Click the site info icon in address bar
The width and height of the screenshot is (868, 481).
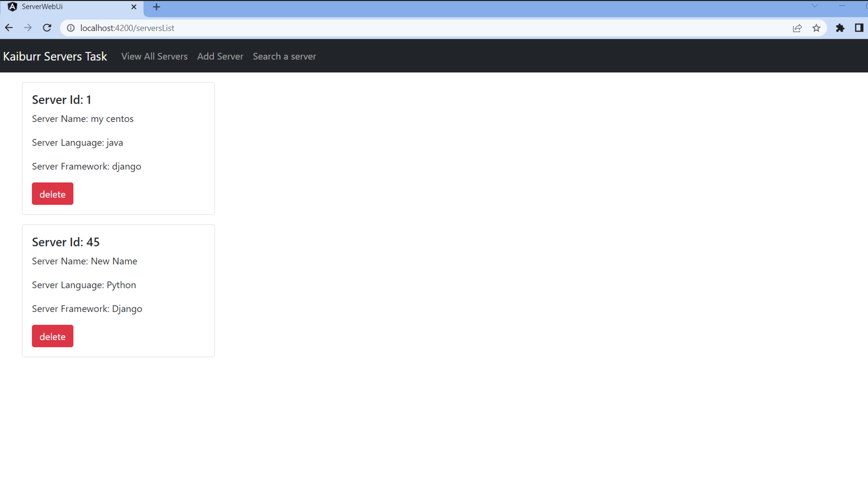tap(70, 28)
